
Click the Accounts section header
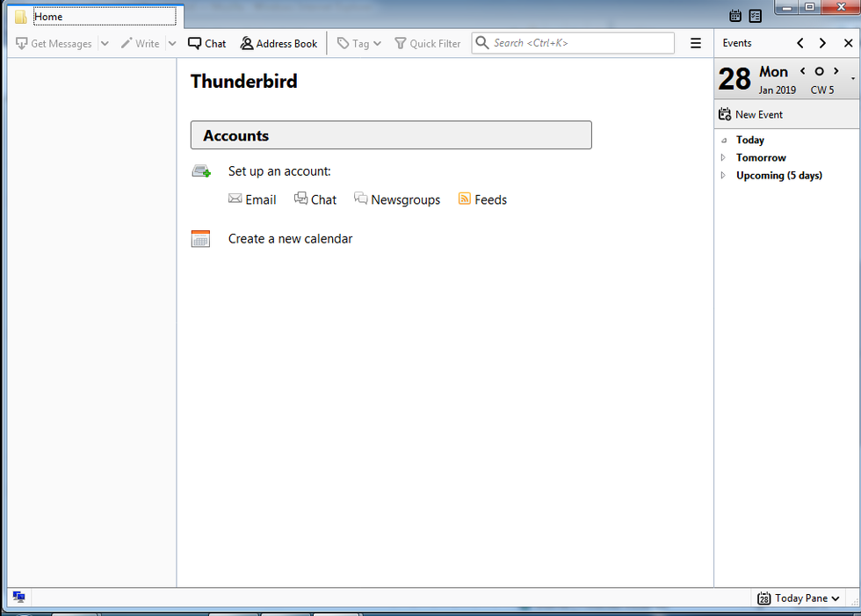click(x=391, y=135)
